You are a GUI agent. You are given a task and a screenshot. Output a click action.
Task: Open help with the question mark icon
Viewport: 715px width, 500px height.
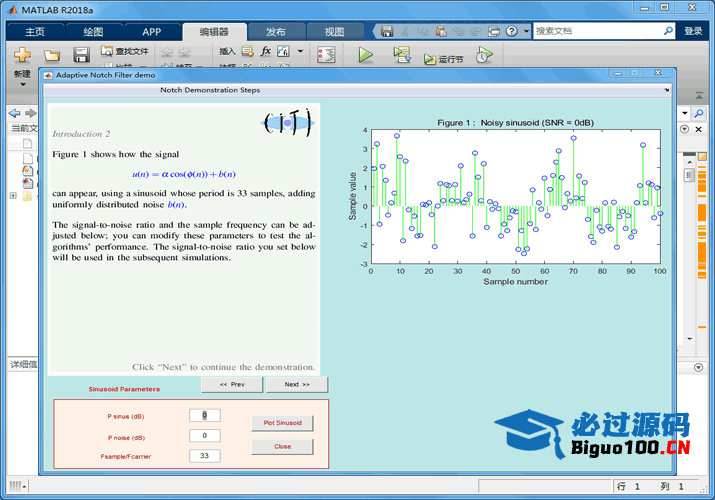[512, 31]
